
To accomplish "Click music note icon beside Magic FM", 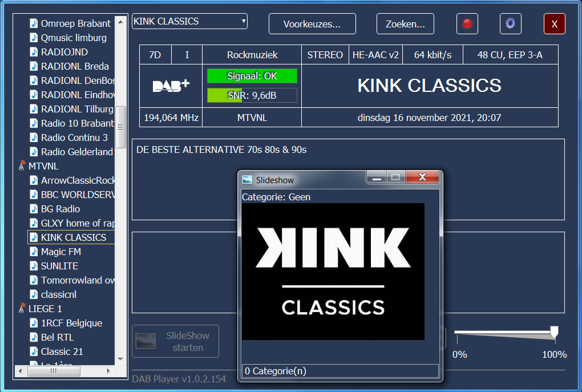I will click(34, 251).
